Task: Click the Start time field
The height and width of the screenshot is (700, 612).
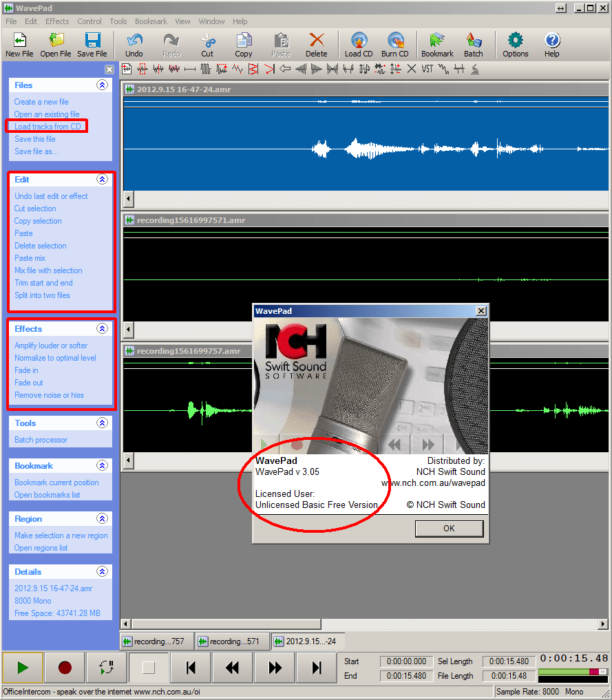Action: pyautogui.click(x=405, y=661)
